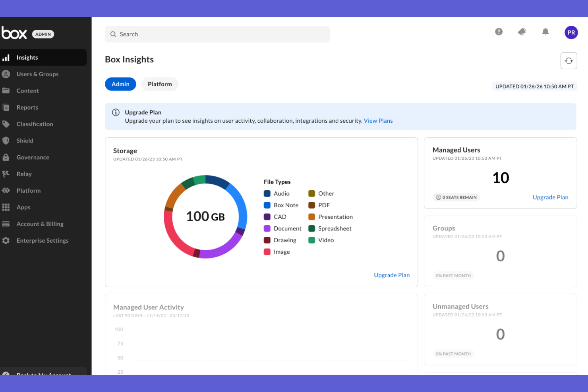Viewport: 588px width, 392px height.
Task: Click the Reports document icon
Action: 6,107
